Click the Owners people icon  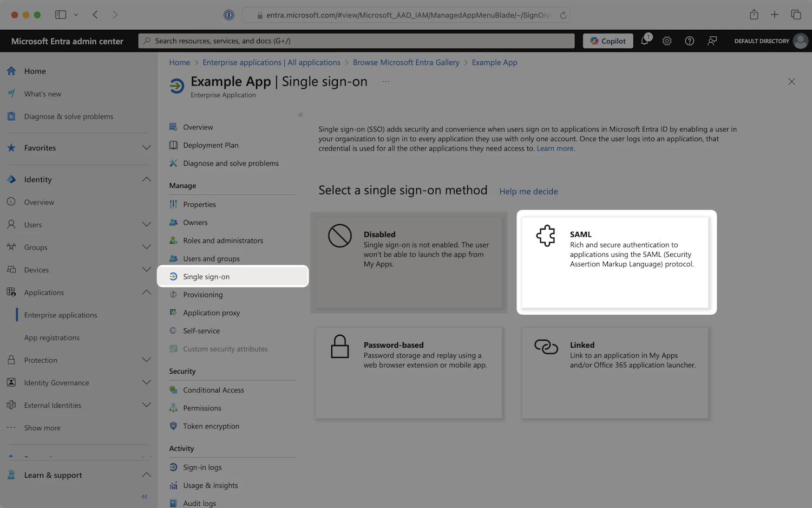pyautogui.click(x=173, y=222)
